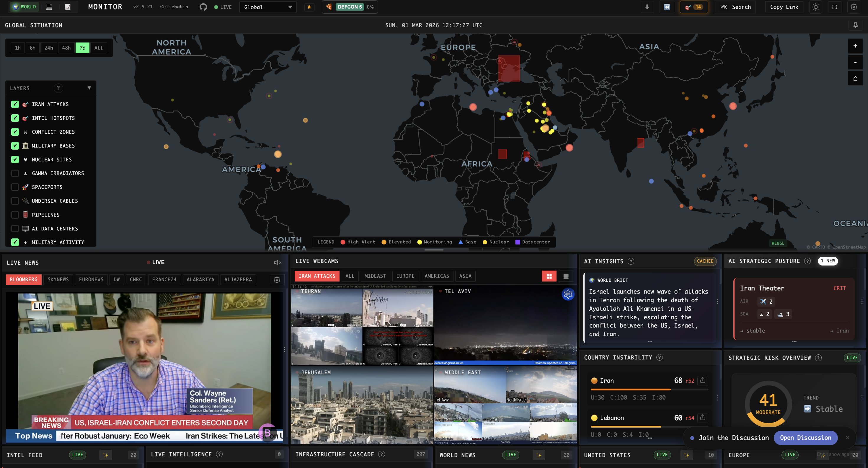Switch webcams to grid view icon

tap(549, 276)
